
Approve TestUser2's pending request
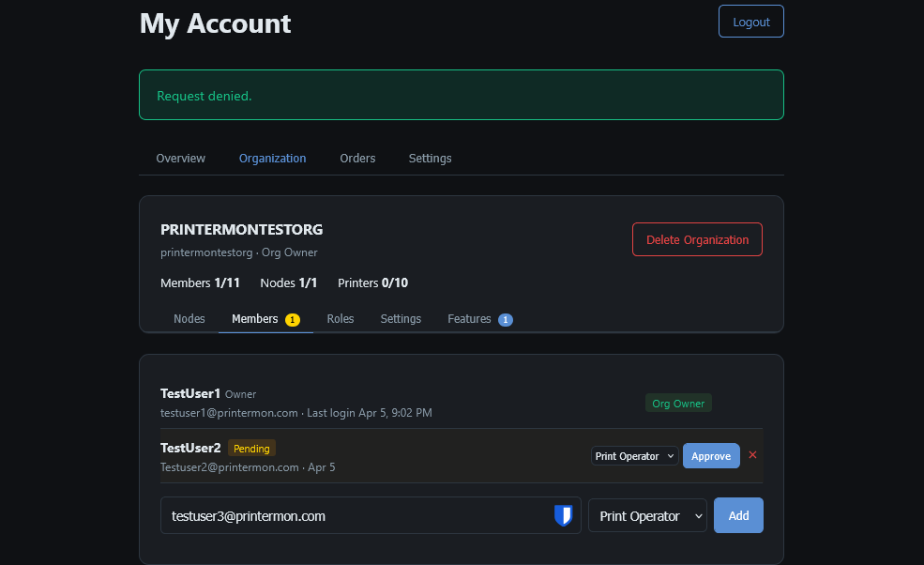[711, 456]
